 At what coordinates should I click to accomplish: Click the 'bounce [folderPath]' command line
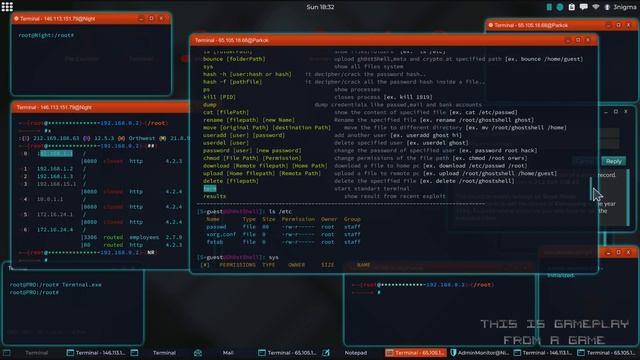234,59
